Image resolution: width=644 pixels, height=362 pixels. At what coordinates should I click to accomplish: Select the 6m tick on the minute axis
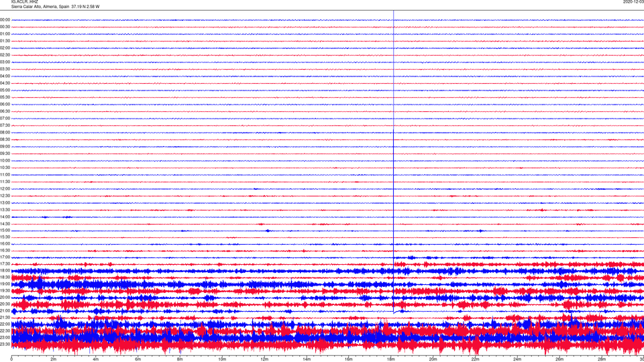[x=138, y=359]
